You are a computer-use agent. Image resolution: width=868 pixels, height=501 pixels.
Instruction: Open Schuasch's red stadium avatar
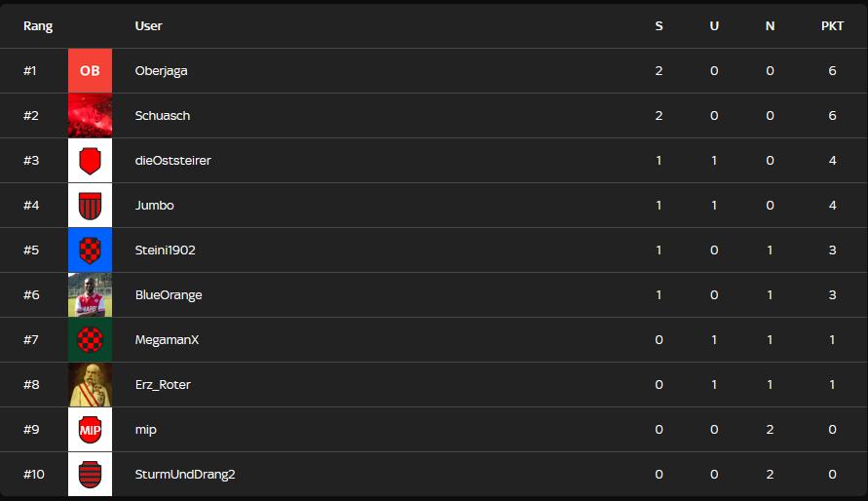coord(90,116)
